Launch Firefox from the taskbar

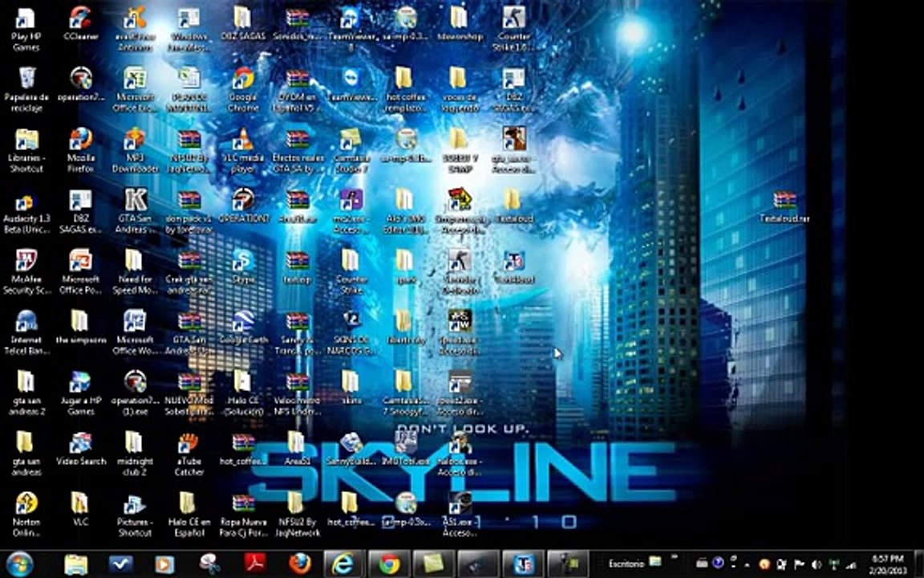pos(299,564)
